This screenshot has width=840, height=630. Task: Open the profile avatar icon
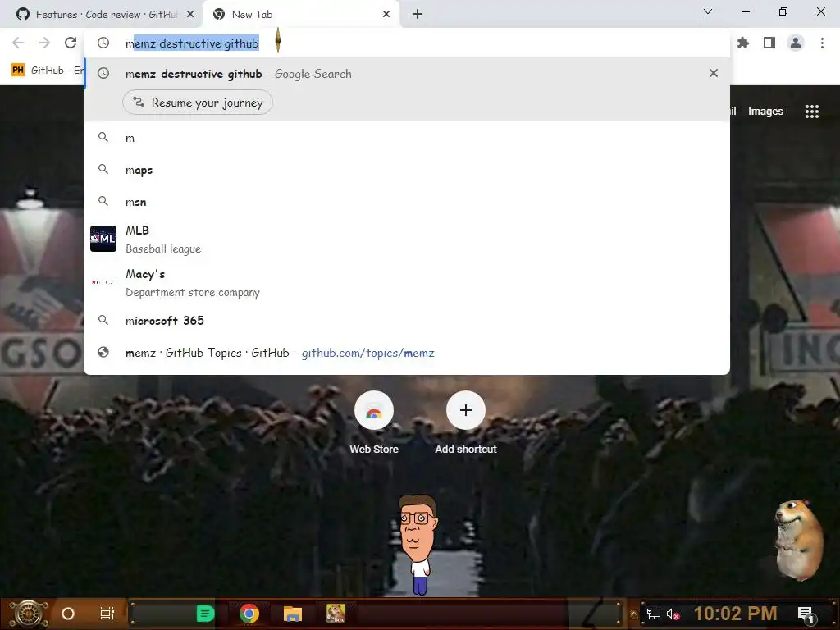[x=796, y=43]
